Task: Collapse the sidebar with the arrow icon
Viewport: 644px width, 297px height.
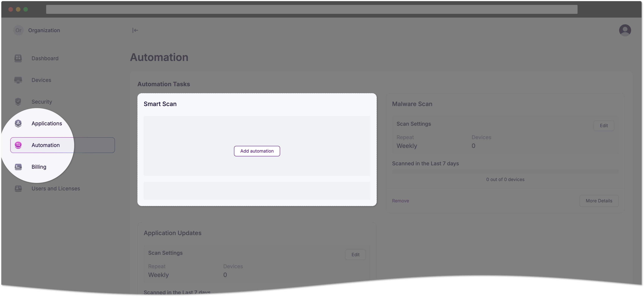Action: pyautogui.click(x=135, y=30)
